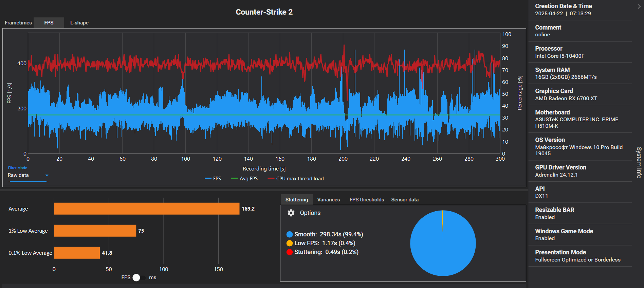Click the processor value Intel Core i5-10400F

pos(560,56)
